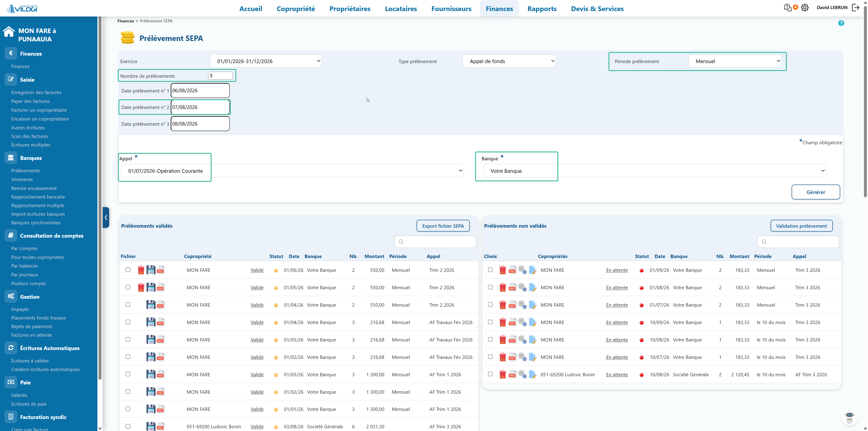868x431 pixels.
Task: Click the logout icon next to David LEBRUN
Action: (x=856, y=7)
